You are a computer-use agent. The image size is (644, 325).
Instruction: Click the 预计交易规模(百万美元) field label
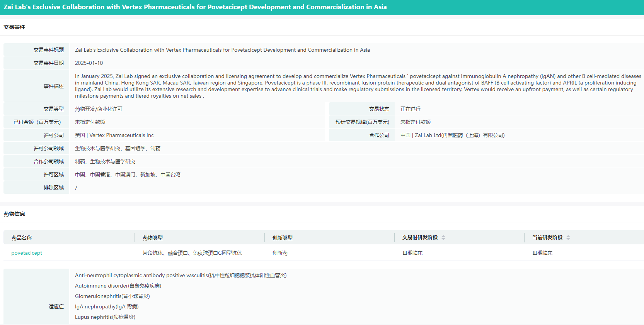362,122
